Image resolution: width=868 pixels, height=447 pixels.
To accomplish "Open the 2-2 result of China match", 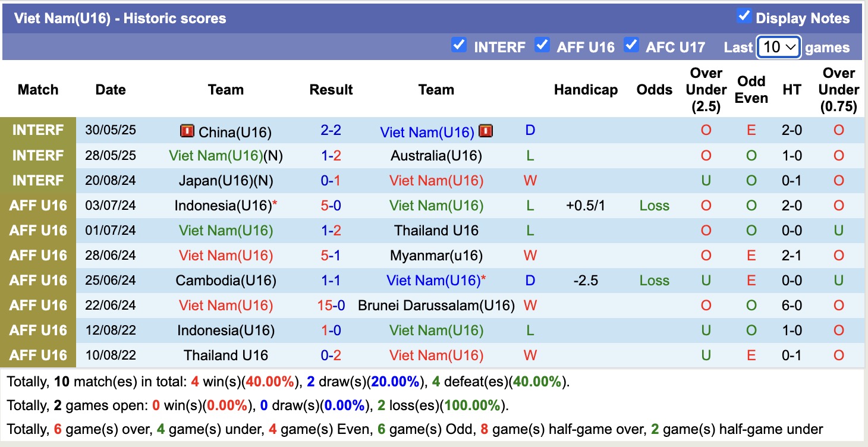I will 331,131.
